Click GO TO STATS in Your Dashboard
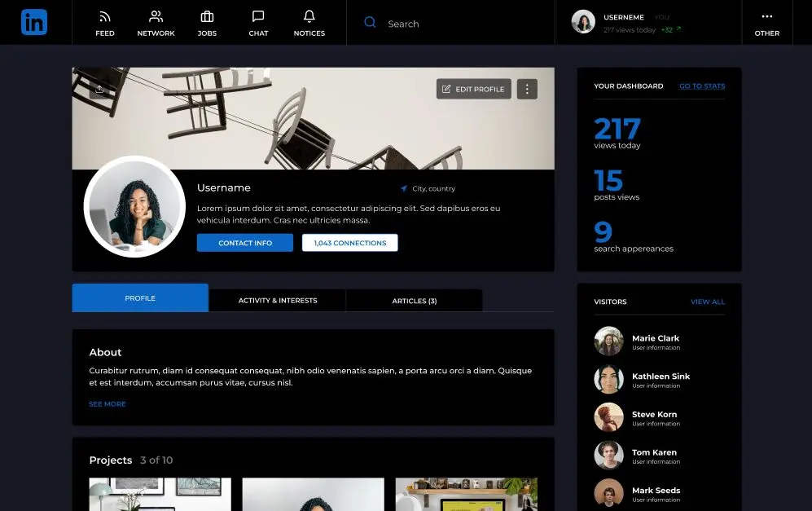The width and height of the screenshot is (812, 511). (701, 86)
